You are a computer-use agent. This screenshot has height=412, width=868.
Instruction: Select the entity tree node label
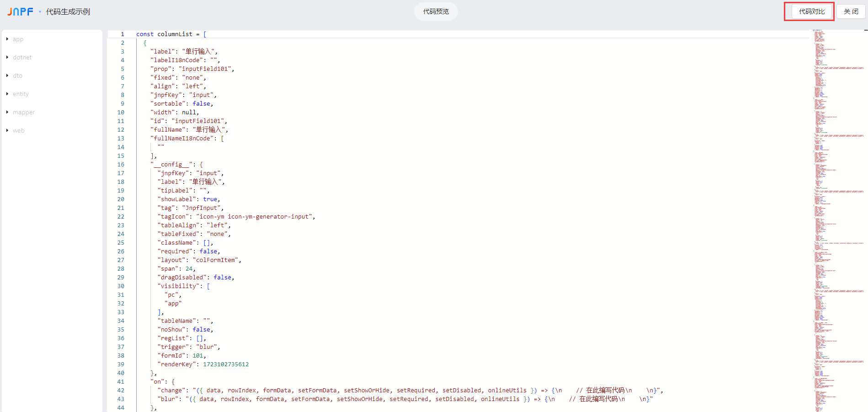click(x=21, y=94)
